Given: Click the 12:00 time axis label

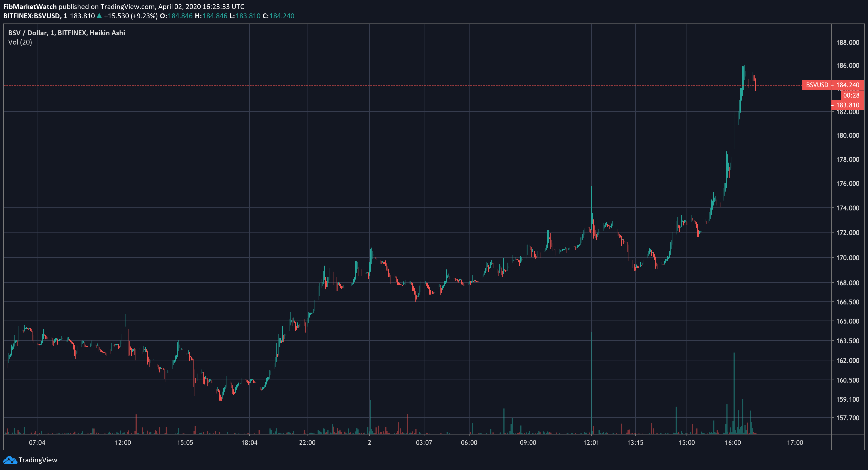Looking at the screenshot, I should 123,443.
